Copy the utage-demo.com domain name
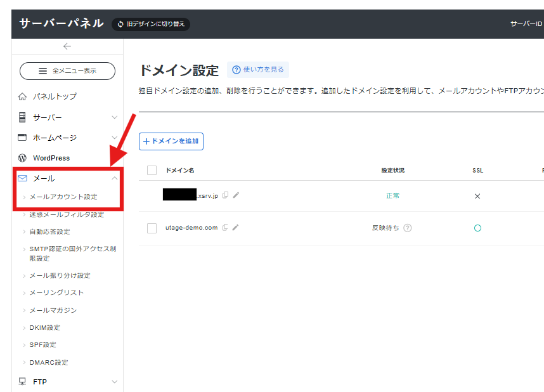This screenshot has width=544, height=392. pos(225,228)
